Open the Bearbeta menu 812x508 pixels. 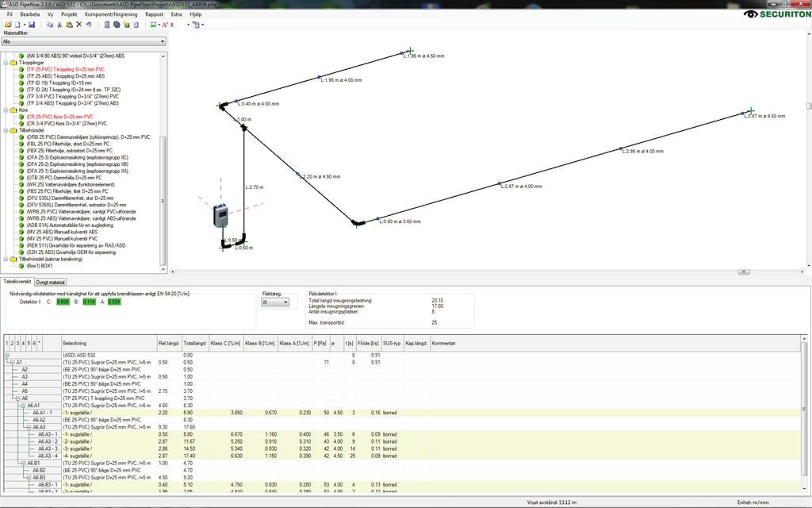point(30,14)
